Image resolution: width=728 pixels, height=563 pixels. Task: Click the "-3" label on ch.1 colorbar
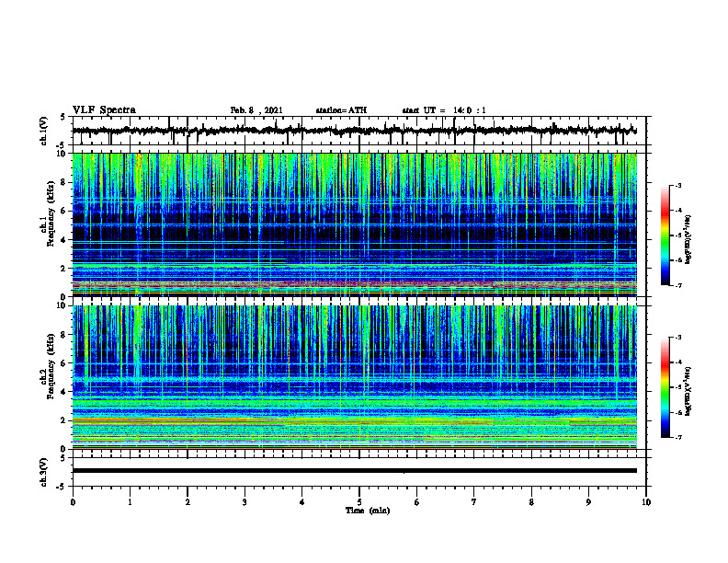pyautogui.click(x=677, y=186)
